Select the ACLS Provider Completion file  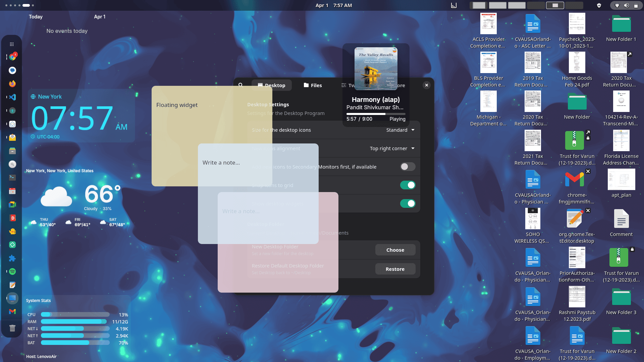pos(488,31)
